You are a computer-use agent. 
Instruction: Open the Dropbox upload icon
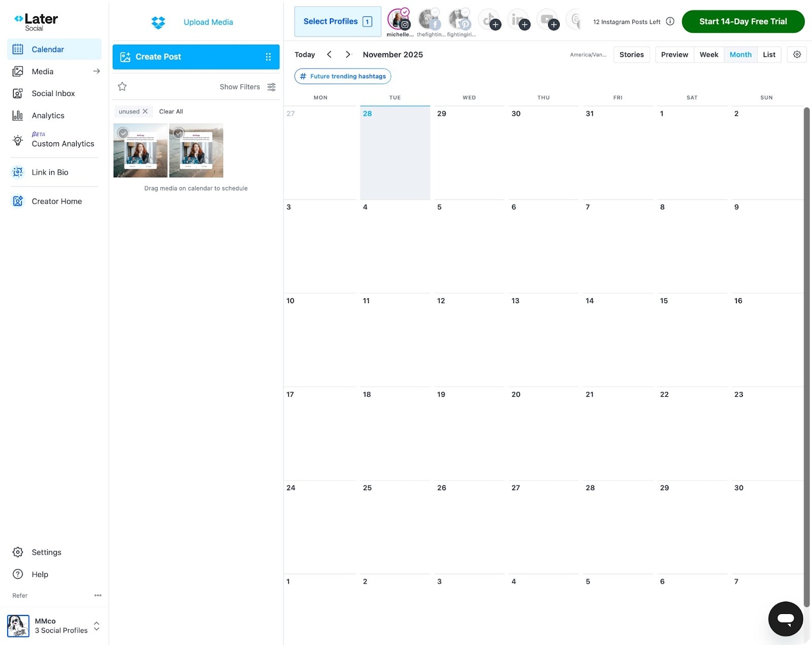(158, 22)
